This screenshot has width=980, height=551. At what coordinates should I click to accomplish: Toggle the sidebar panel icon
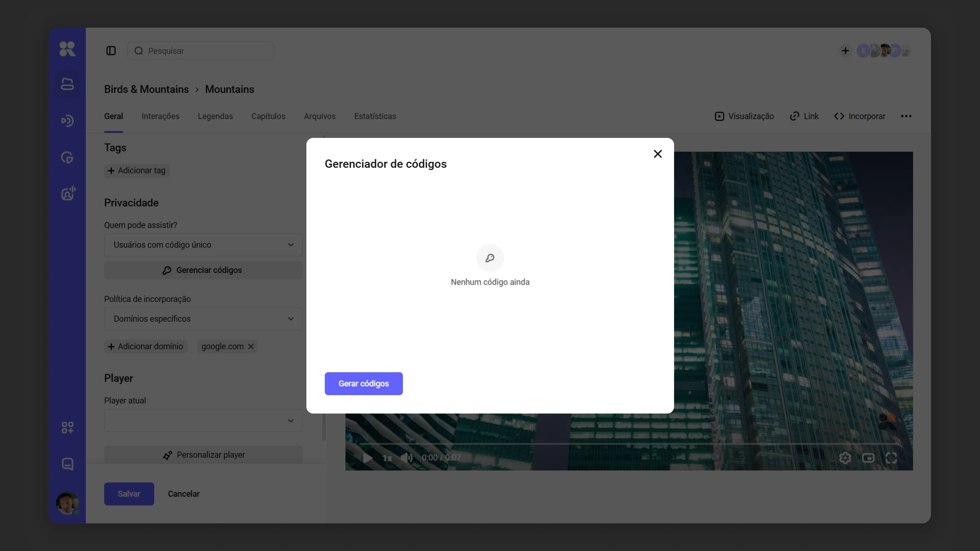(111, 51)
